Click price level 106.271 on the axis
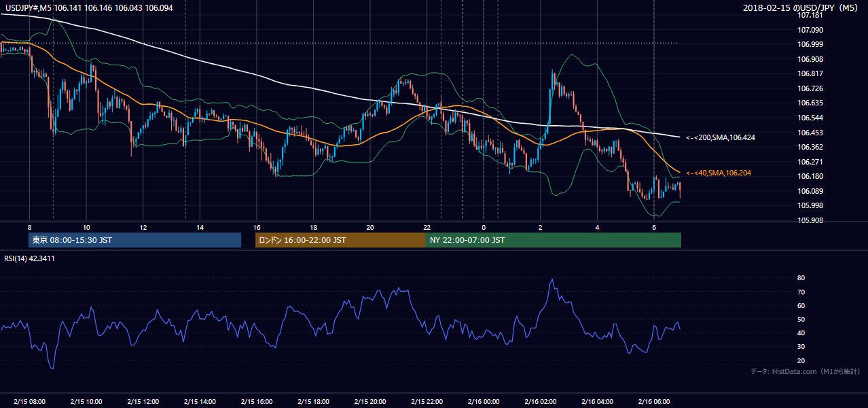 [810, 162]
